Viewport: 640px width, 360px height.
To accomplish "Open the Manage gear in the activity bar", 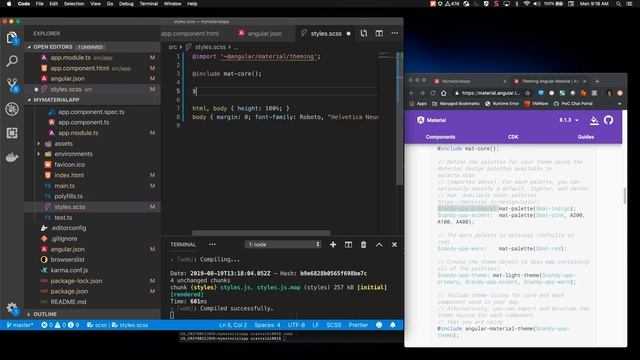I will click(x=12, y=308).
